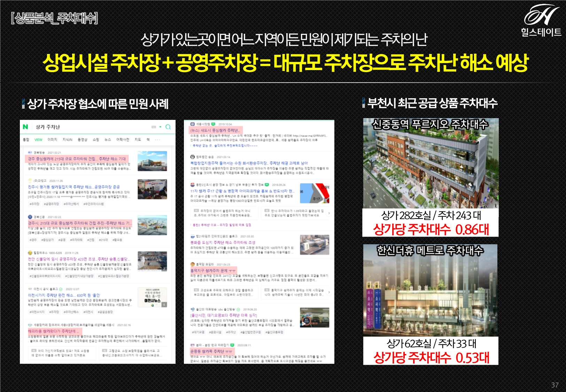Open result 경주 중심상가에 215대 규모 주차타워 건립
Image resolution: width=566 pixels, height=392 pixels.
click(x=77, y=159)
